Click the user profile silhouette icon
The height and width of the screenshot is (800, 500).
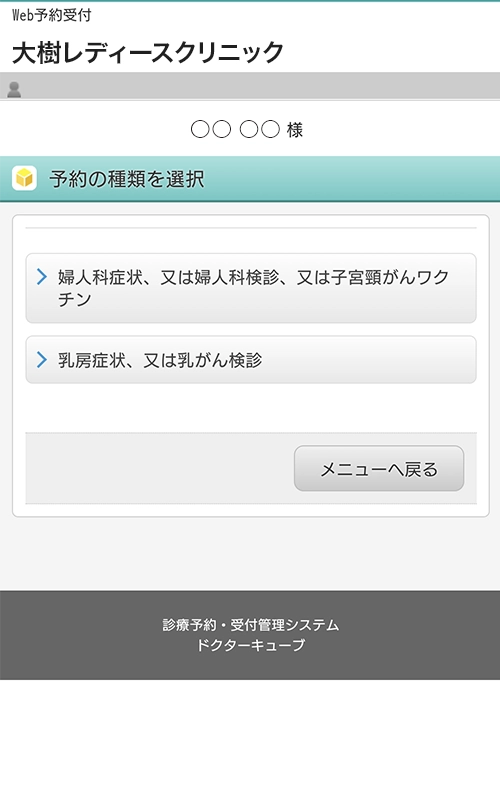[14, 89]
